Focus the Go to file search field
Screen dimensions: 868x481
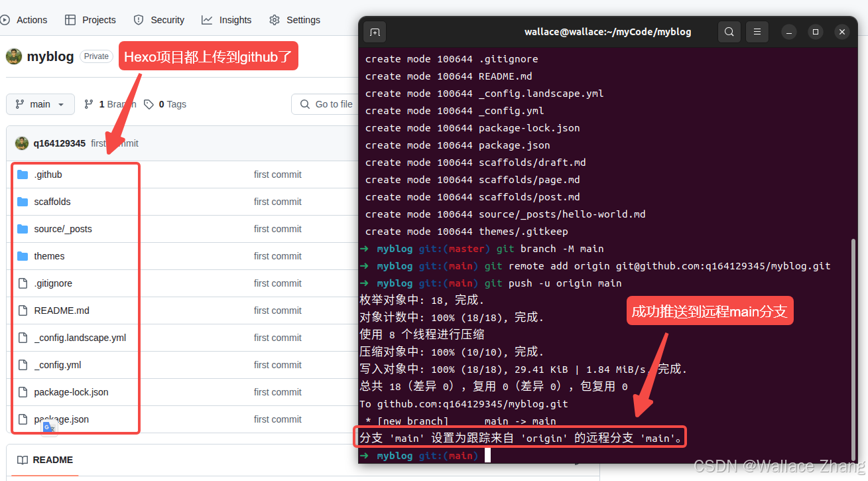[x=326, y=104]
